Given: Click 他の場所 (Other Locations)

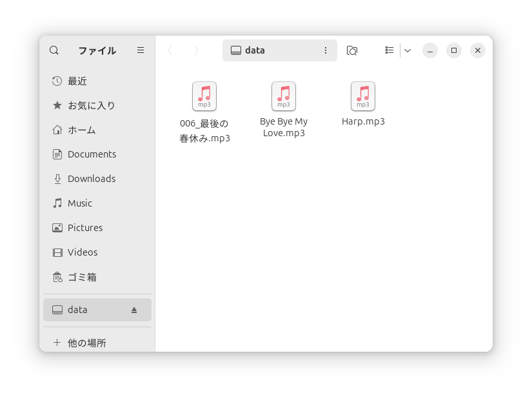Looking at the screenshot, I should click(86, 343).
